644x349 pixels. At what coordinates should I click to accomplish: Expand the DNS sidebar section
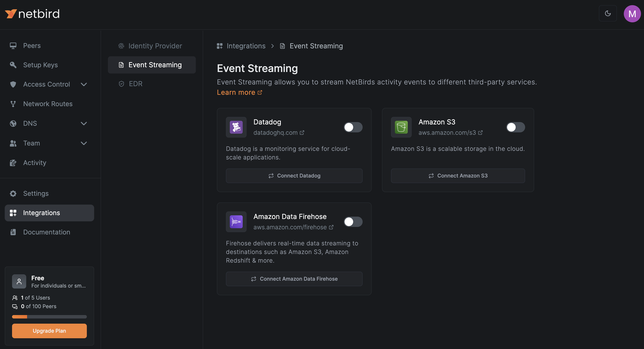84,124
